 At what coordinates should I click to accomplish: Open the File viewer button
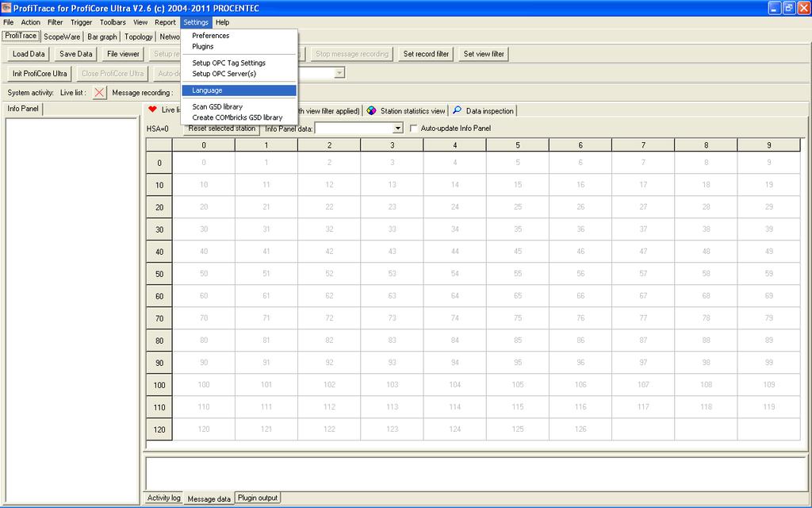click(123, 54)
